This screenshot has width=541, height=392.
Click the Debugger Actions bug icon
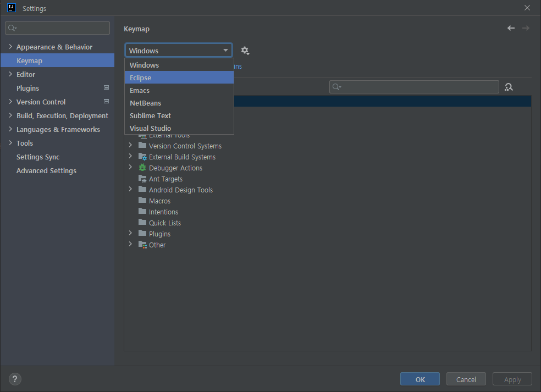coord(142,168)
